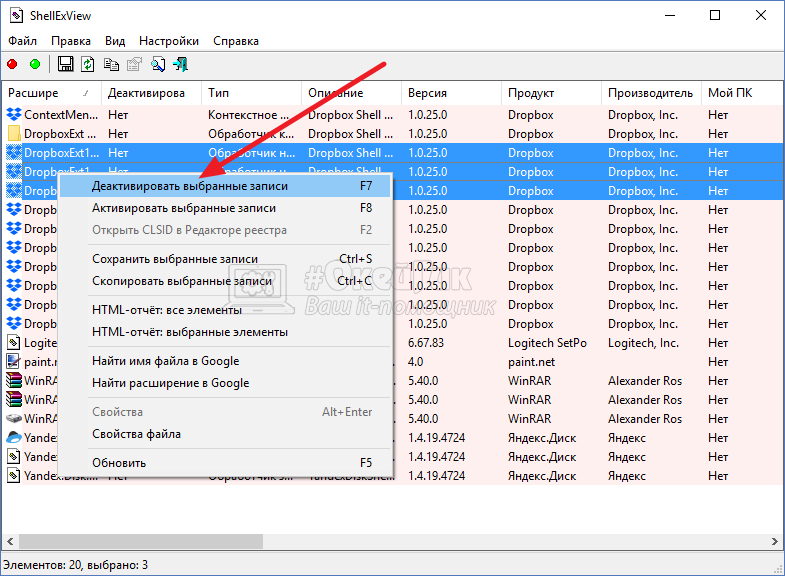Viewport: 785px width, 576px height.
Task: Click the scrollbar right arrow
Action: coord(774,541)
